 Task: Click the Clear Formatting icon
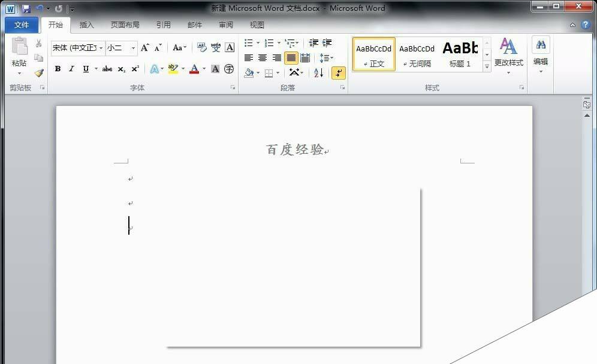click(x=202, y=47)
